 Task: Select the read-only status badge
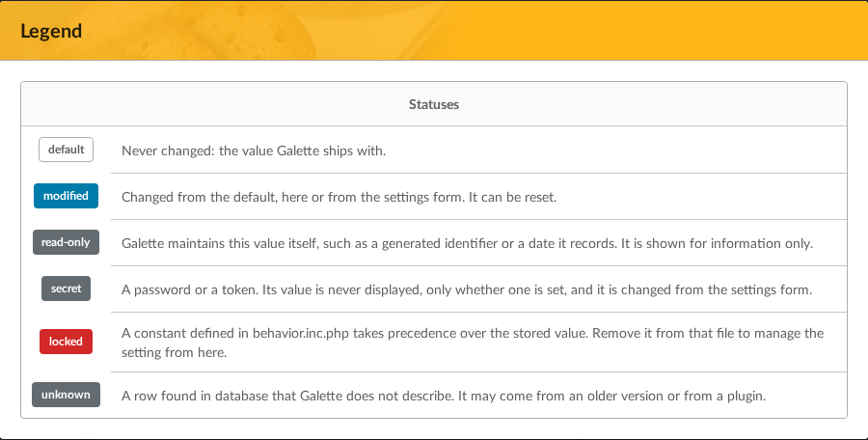(x=66, y=242)
